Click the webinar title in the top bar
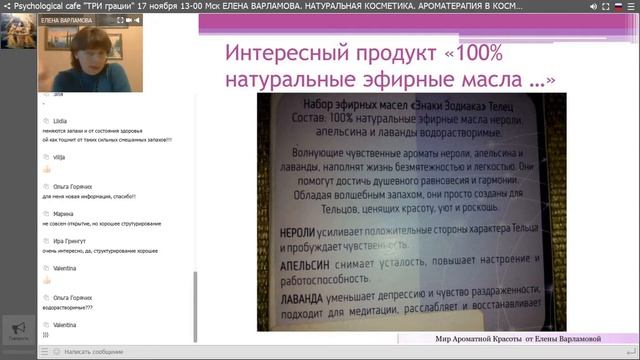The image size is (640, 360). pyautogui.click(x=268, y=6)
